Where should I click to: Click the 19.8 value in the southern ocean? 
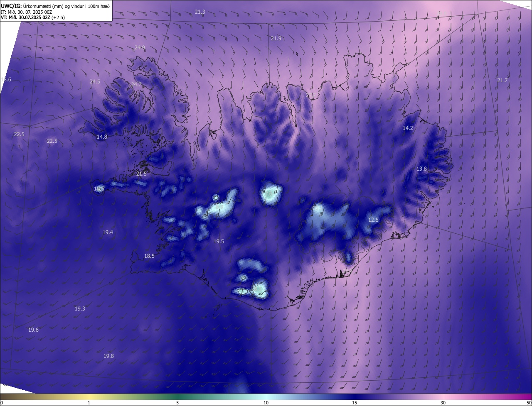point(108,356)
